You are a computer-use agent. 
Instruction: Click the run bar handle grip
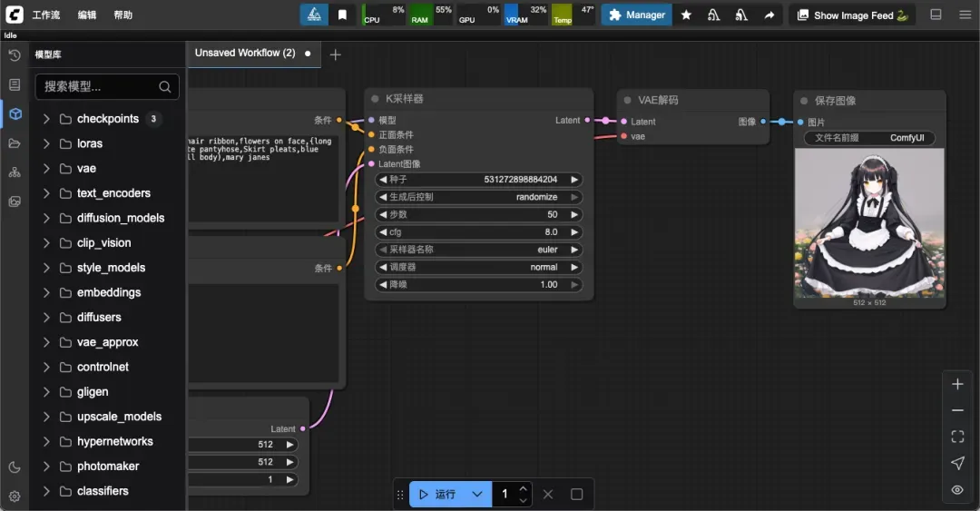click(x=400, y=494)
